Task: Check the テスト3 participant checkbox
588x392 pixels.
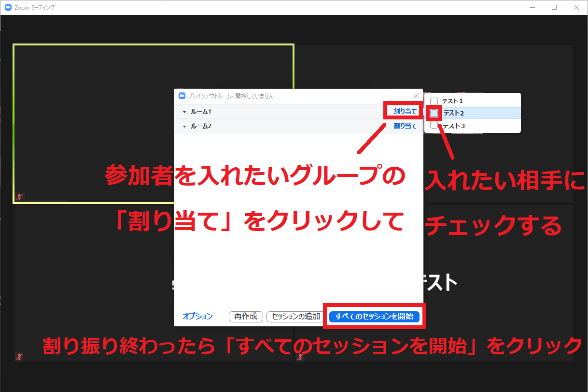Action: pyautogui.click(x=434, y=126)
